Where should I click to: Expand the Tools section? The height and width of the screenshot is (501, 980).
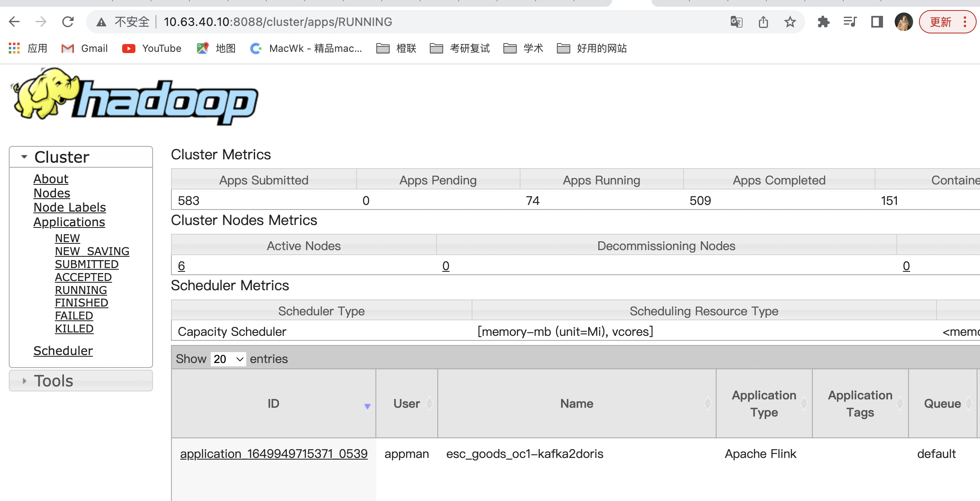pyautogui.click(x=24, y=381)
